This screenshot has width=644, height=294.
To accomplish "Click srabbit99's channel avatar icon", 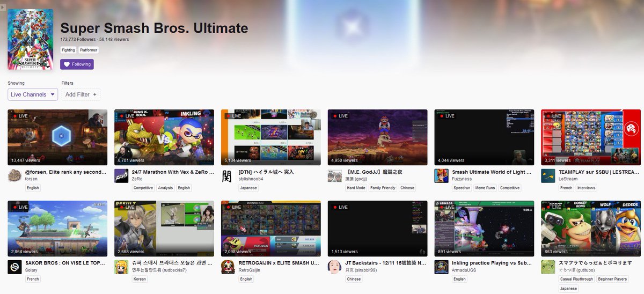I will (334, 267).
